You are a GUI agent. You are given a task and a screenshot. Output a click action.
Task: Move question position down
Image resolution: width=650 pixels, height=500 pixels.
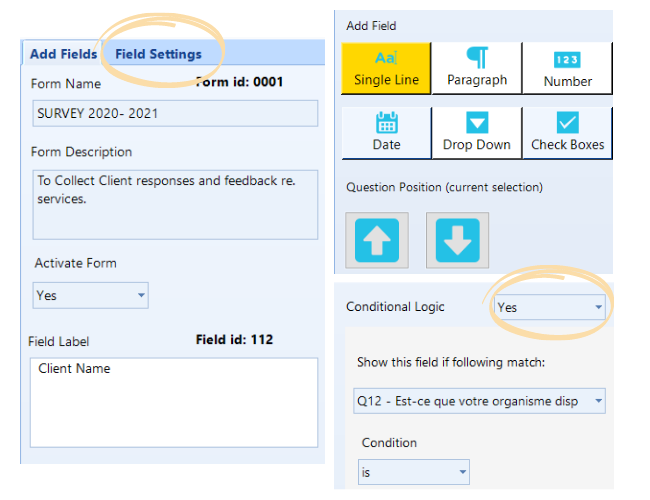pos(457,240)
